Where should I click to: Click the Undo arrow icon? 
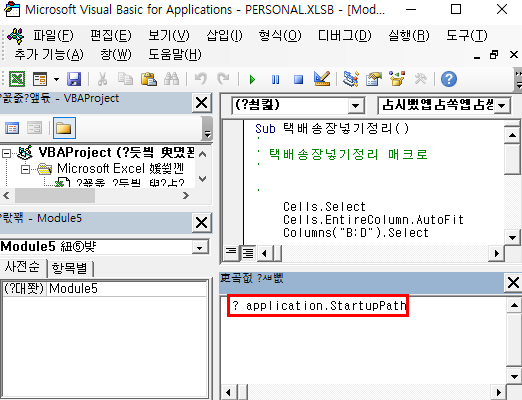tap(201, 79)
